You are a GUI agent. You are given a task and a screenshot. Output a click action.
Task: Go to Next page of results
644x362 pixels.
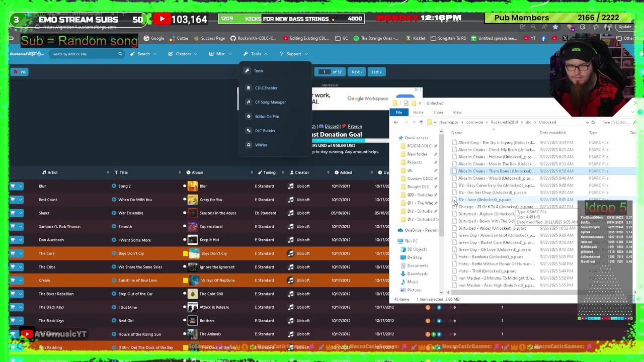[356, 72]
